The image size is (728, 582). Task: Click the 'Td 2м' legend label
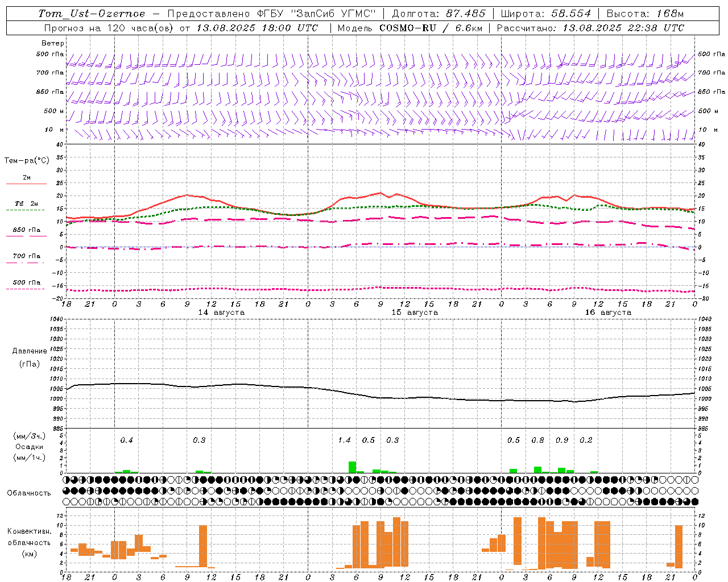[x=27, y=203]
